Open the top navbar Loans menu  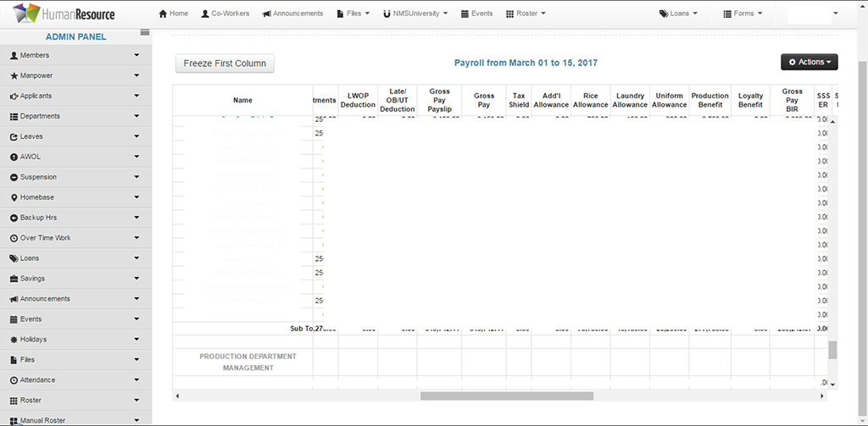point(678,14)
